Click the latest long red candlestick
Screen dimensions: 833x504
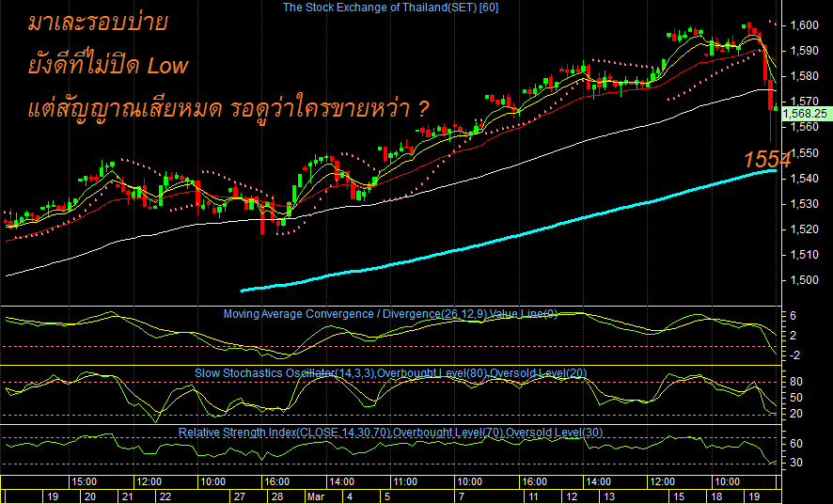[x=771, y=110]
